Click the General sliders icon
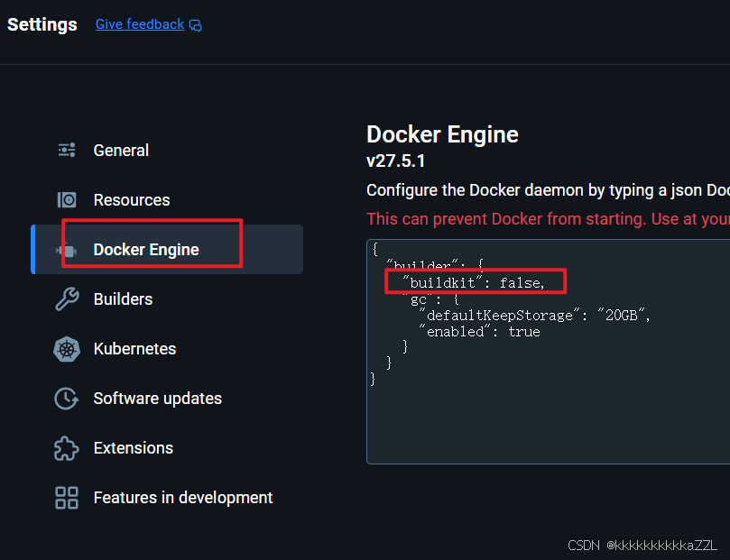This screenshot has height=560, width=730. pos(67,151)
